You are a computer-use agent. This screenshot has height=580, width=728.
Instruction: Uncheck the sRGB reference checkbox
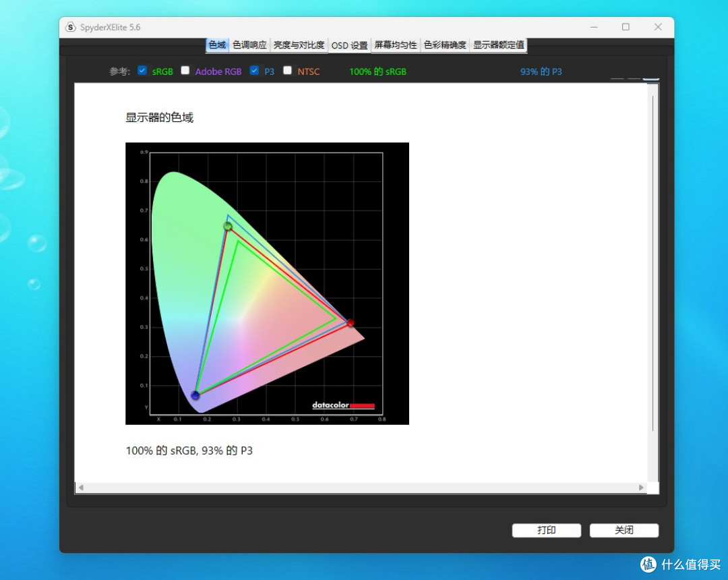click(142, 71)
